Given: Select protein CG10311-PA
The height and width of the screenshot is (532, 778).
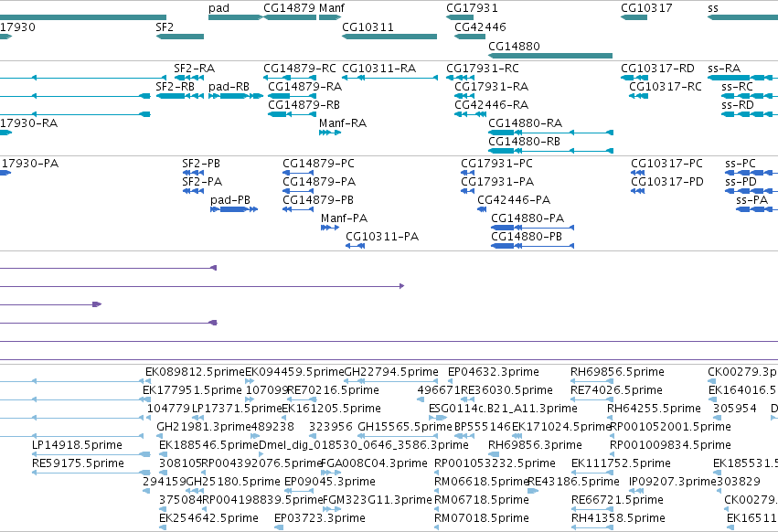Looking at the screenshot, I should coord(356,246).
